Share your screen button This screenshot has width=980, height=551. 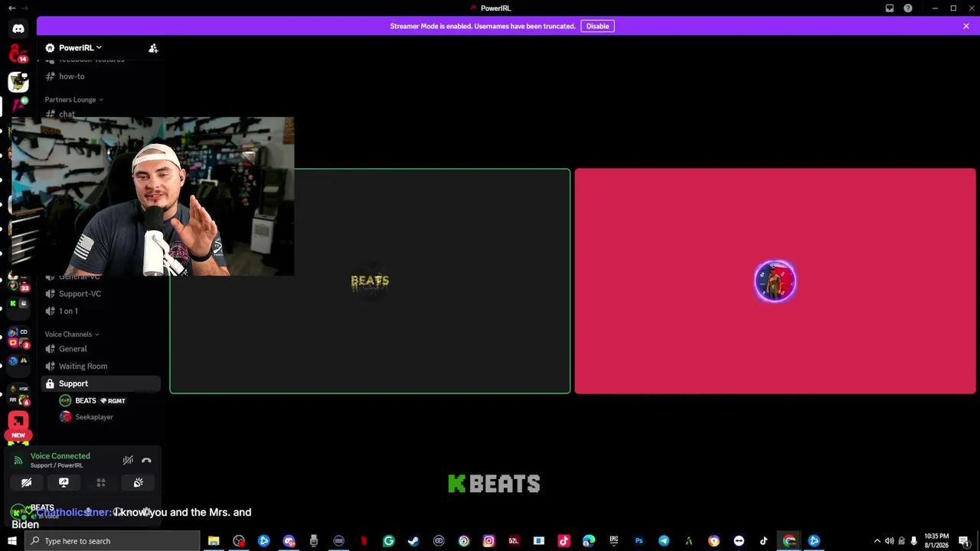click(x=64, y=482)
